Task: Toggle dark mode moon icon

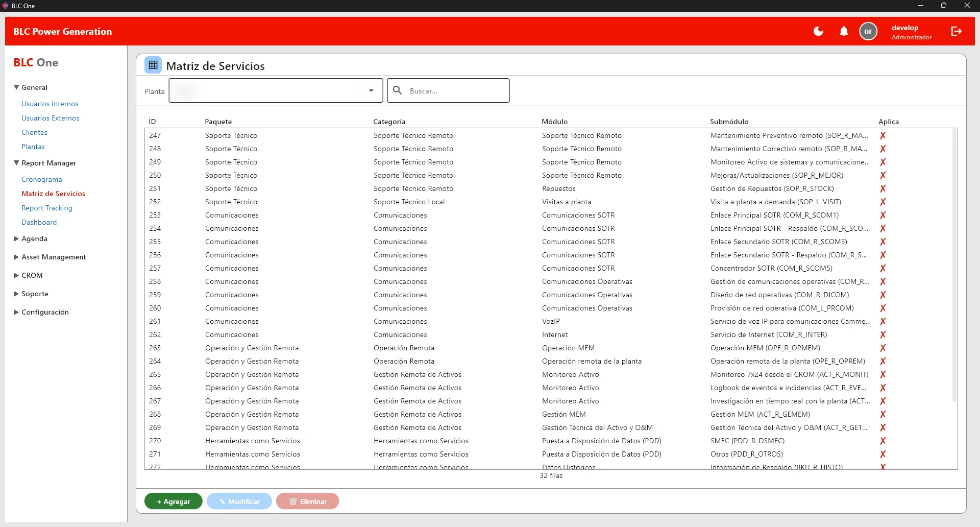Action: coord(818,31)
